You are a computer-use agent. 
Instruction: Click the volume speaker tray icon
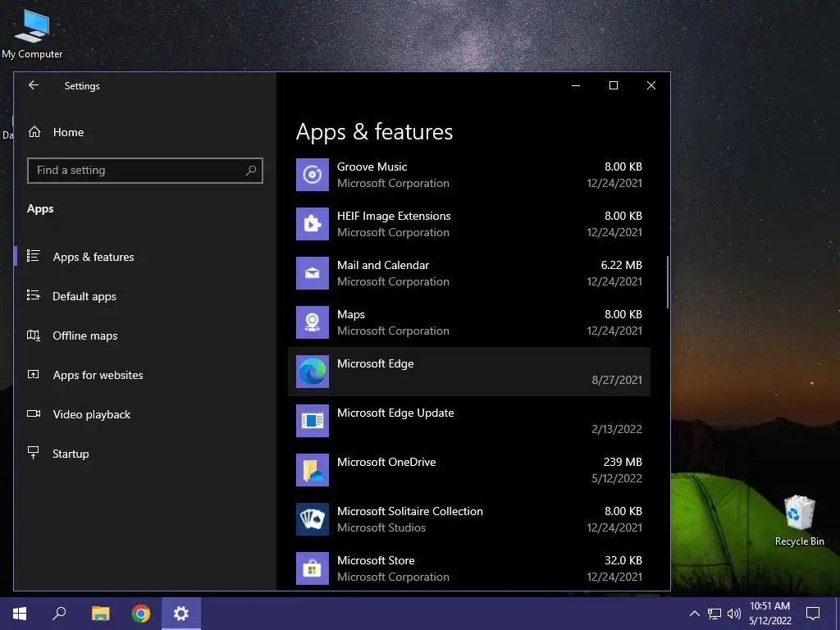coord(734,614)
